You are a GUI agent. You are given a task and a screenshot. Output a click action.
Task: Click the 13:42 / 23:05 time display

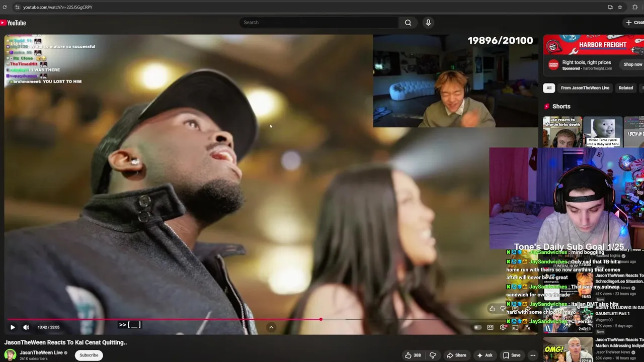[x=48, y=327]
